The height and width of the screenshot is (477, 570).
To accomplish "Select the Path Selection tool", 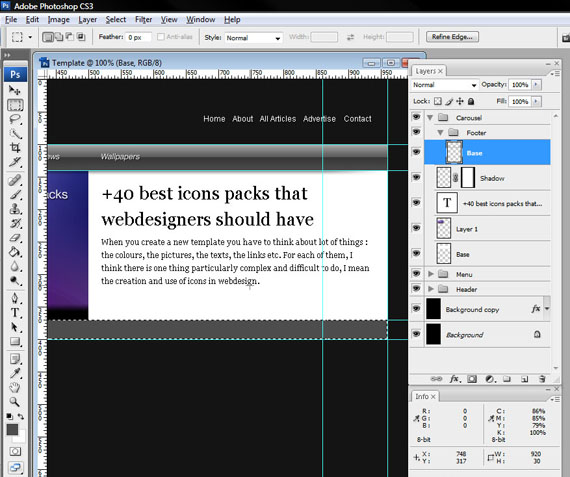I will pyautogui.click(x=15, y=327).
